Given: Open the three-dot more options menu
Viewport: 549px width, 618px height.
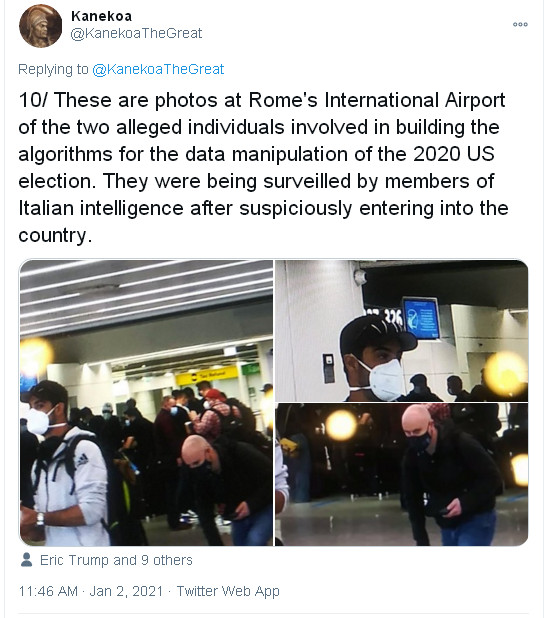Looking at the screenshot, I should point(520,24).
